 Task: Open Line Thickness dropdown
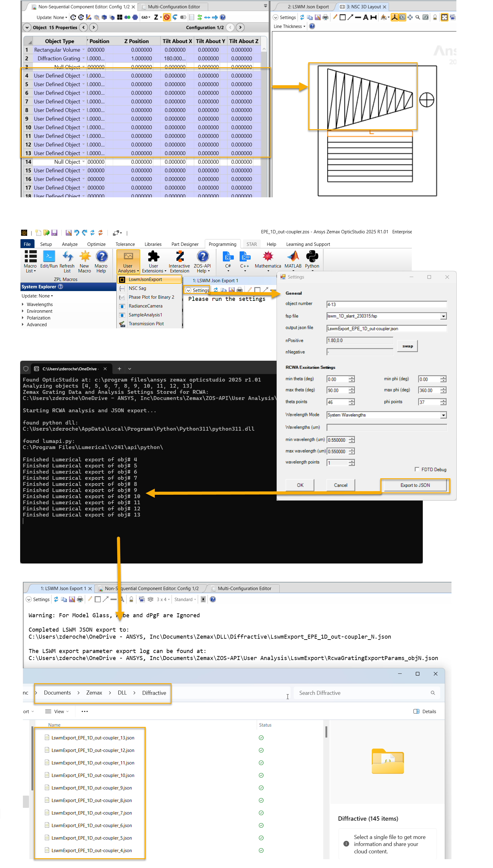289,26
